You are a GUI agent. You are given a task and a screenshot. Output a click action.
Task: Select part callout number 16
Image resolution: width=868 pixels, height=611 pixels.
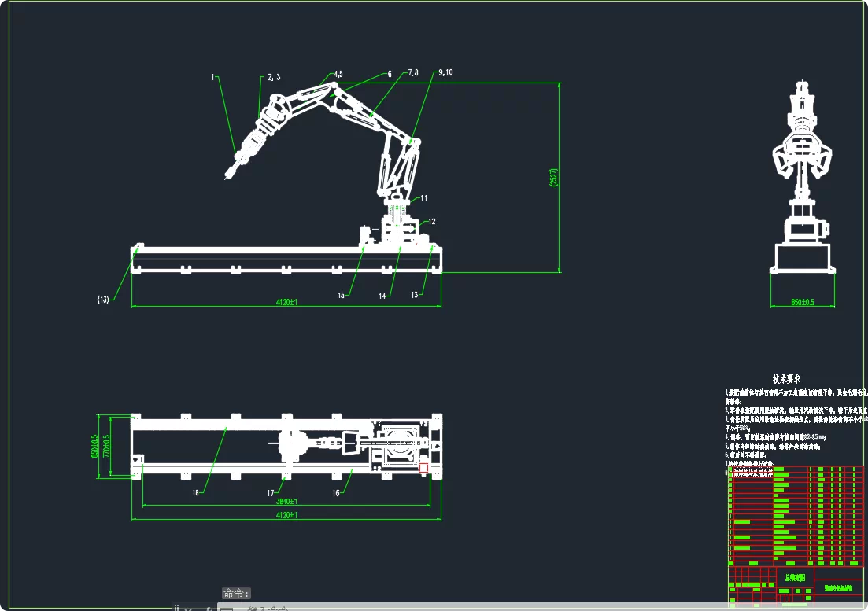click(336, 493)
